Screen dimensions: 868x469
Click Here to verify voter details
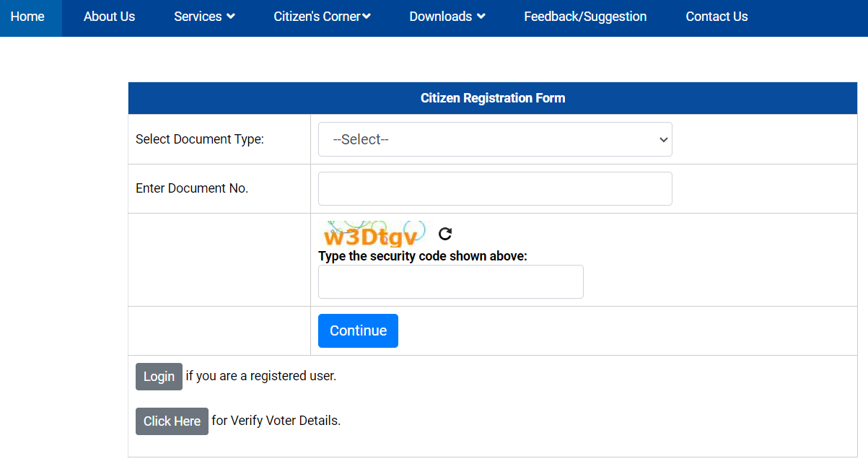[x=172, y=421]
